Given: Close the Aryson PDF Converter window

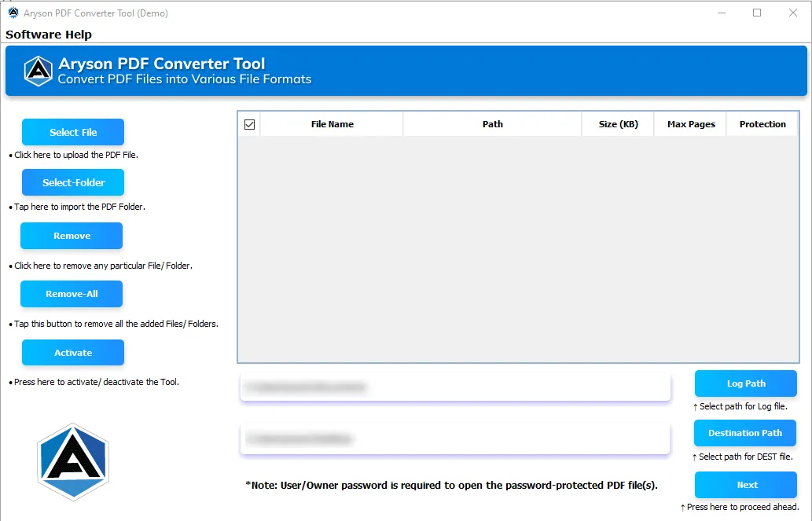Looking at the screenshot, I should tap(793, 13).
